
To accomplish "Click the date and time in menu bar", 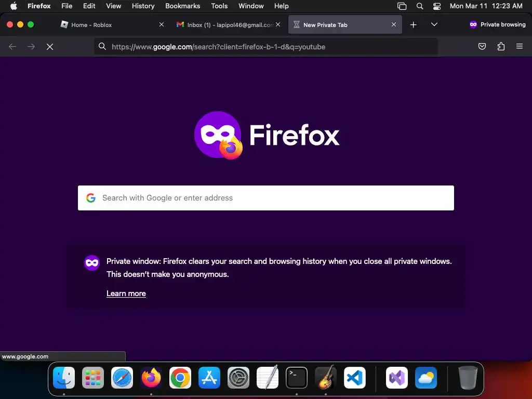I will (486, 6).
